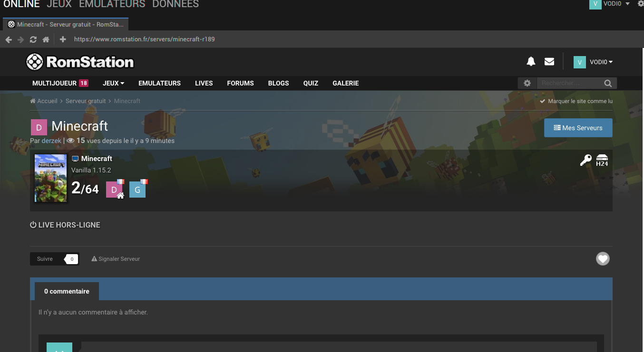Screen dimensions: 644x352
Task: Open messages envelope icon
Action: (549, 61)
